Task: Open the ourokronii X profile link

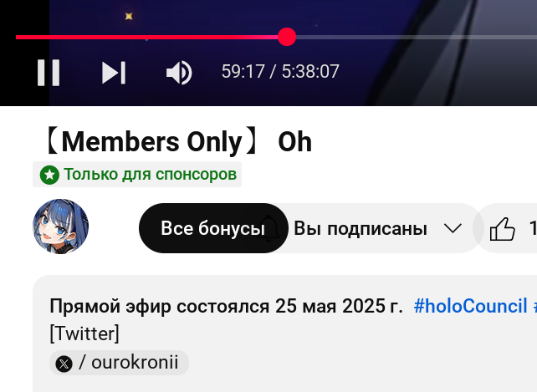Action: tap(119, 363)
